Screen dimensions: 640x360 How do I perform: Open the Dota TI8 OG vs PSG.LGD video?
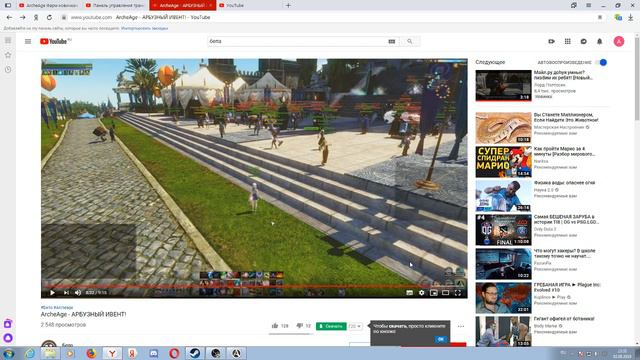coord(503,230)
